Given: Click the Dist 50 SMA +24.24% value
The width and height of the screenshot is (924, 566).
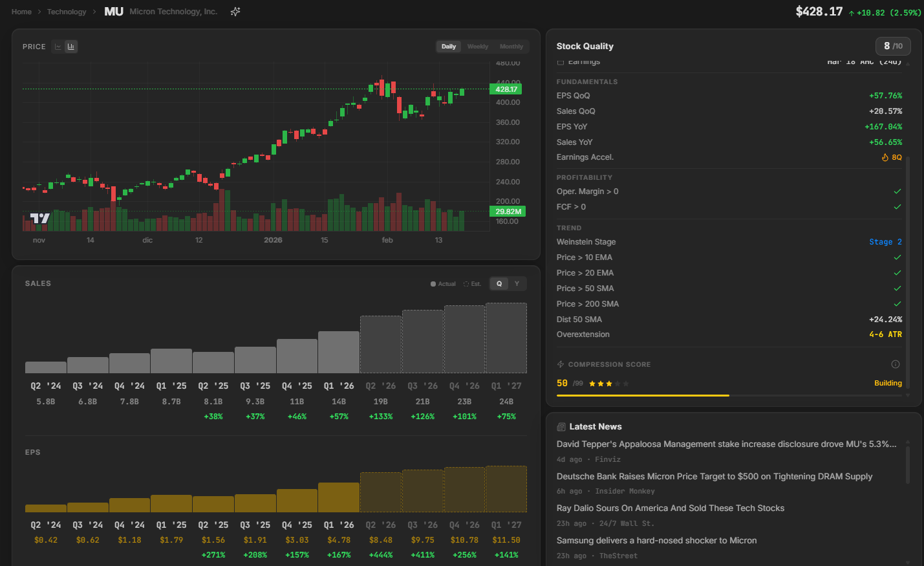Looking at the screenshot, I should coord(885,320).
